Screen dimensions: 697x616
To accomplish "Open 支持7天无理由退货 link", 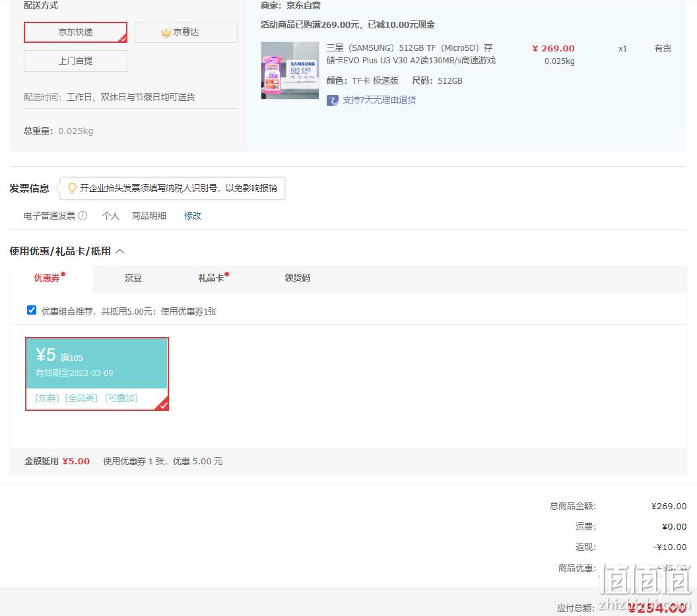I will click(x=379, y=100).
